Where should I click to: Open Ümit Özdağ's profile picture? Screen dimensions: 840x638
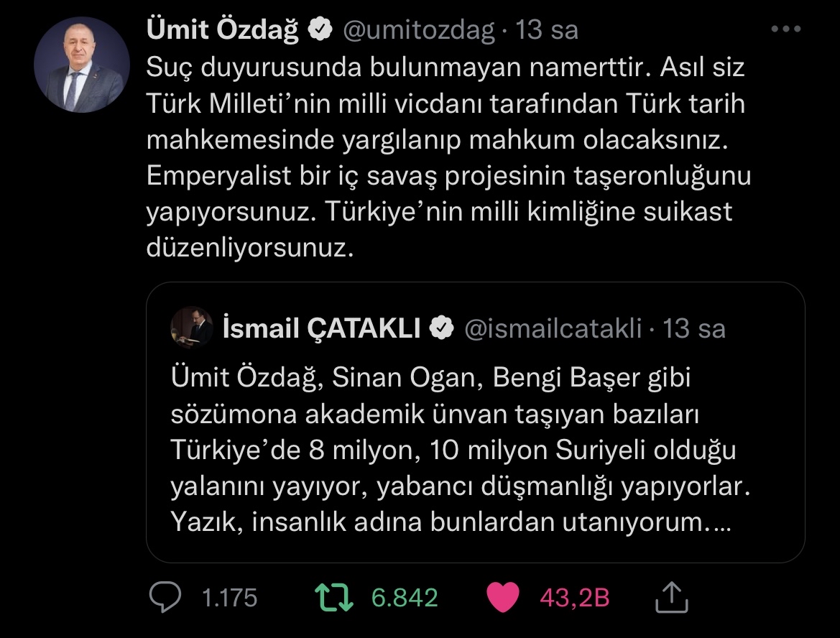pyautogui.click(x=81, y=65)
